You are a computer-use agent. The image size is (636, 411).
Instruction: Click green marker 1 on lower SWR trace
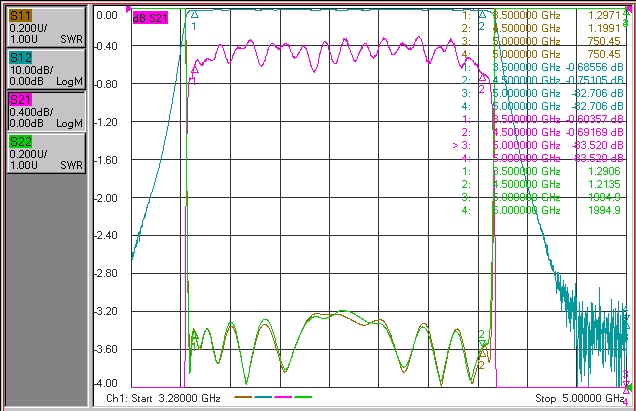point(194,336)
